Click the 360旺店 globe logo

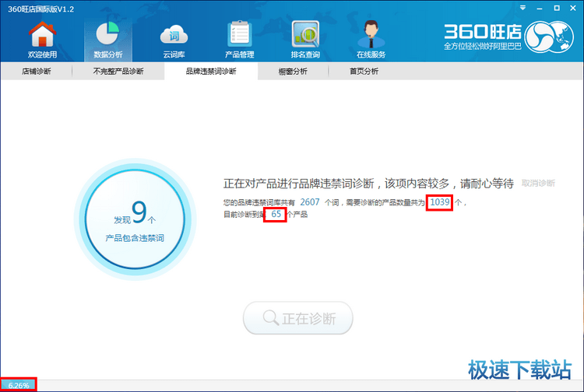tap(549, 36)
